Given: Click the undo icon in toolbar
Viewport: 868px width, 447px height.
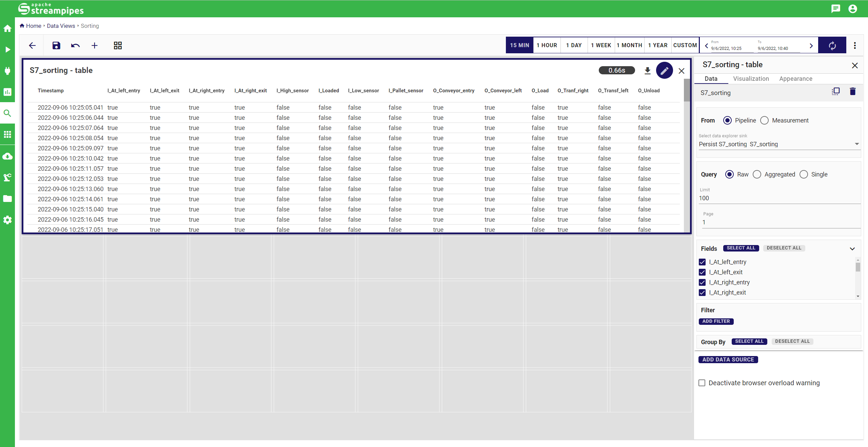Looking at the screenshot, I should coord(75,45).
